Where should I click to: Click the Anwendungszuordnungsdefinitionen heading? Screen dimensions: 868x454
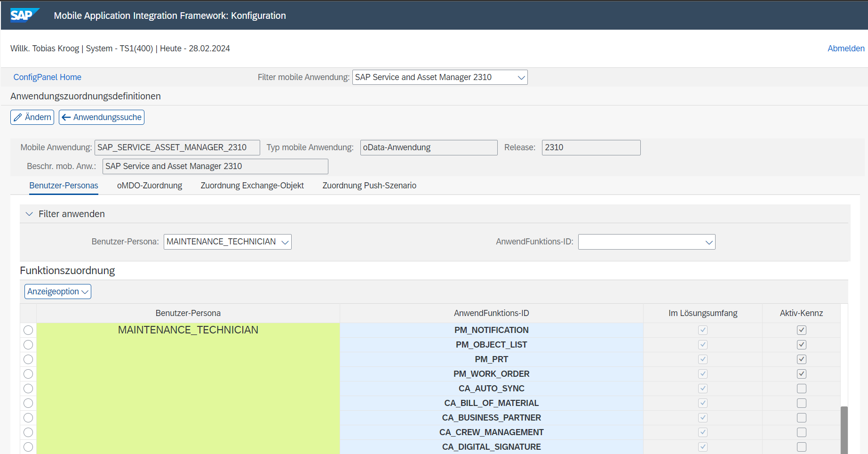click(86, 96)
